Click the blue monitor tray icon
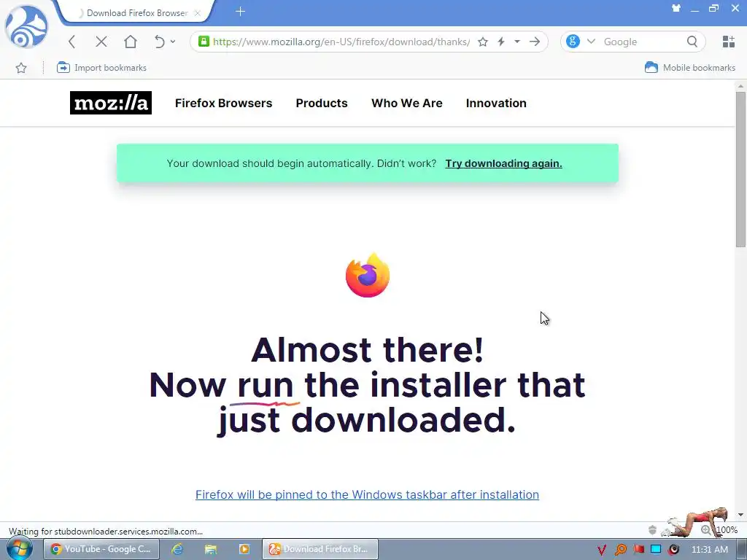 click(x=656, y=550)
